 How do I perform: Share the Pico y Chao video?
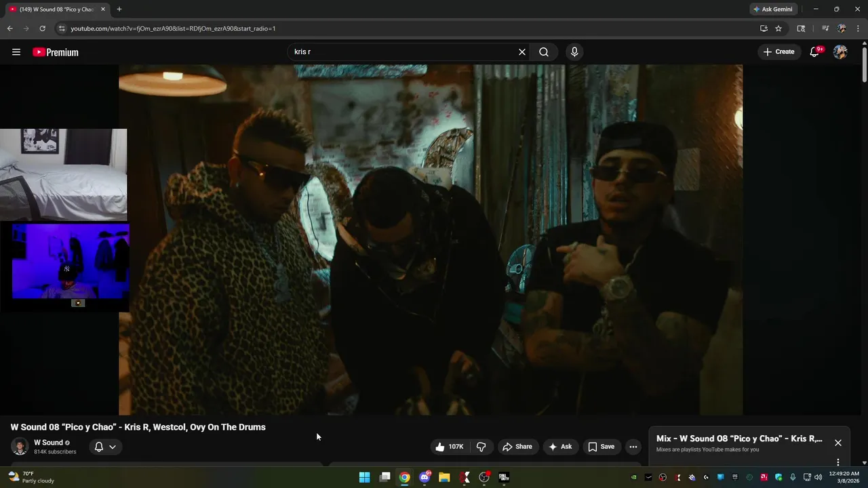pos(517,447)
